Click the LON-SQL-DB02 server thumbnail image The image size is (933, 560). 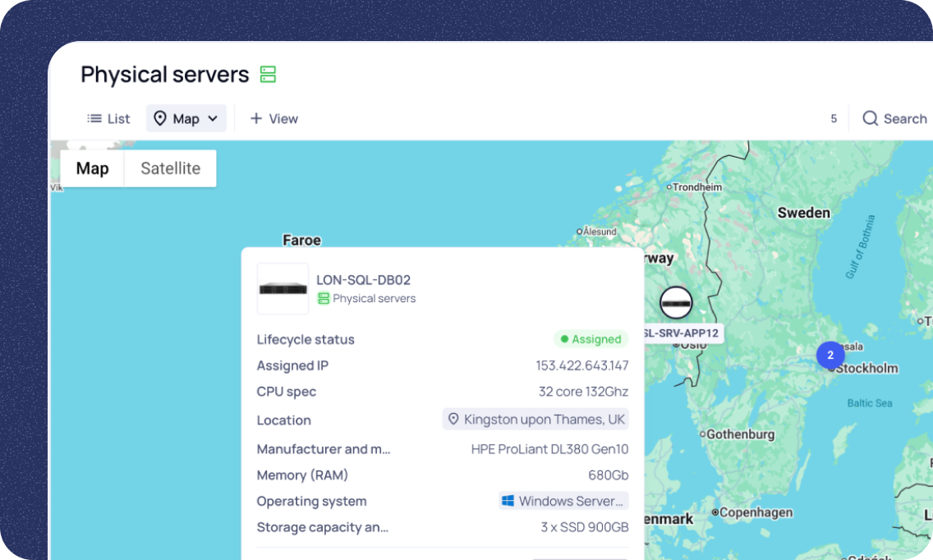pos(283,289)
